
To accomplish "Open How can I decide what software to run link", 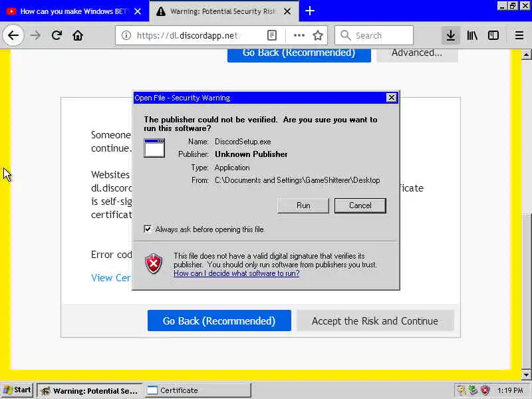I will pyautogui.click(x=237, y=273).
